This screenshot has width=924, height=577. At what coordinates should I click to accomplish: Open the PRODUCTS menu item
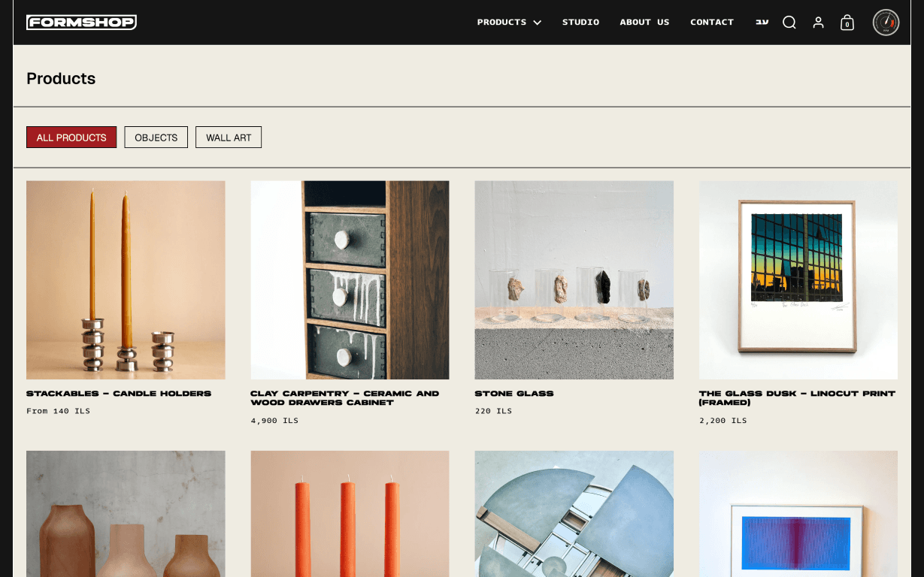tap(501, 22)
